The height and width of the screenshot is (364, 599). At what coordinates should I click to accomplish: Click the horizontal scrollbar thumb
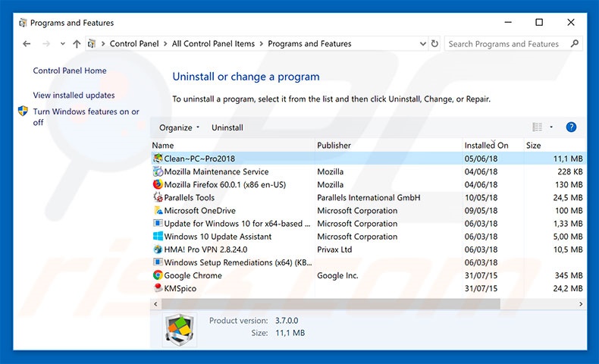[331, 304]
